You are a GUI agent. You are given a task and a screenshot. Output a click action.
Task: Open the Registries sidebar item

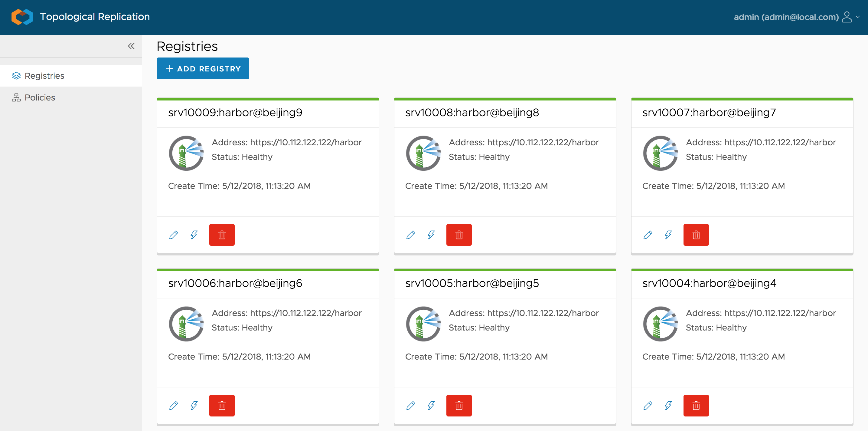click(x=71, y=76)
